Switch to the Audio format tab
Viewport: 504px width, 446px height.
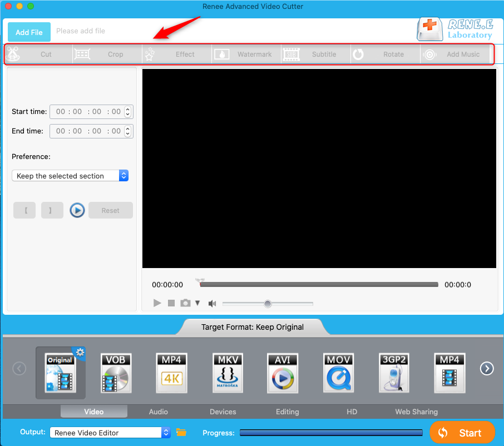pyautogui.click(x=159, y=412)
